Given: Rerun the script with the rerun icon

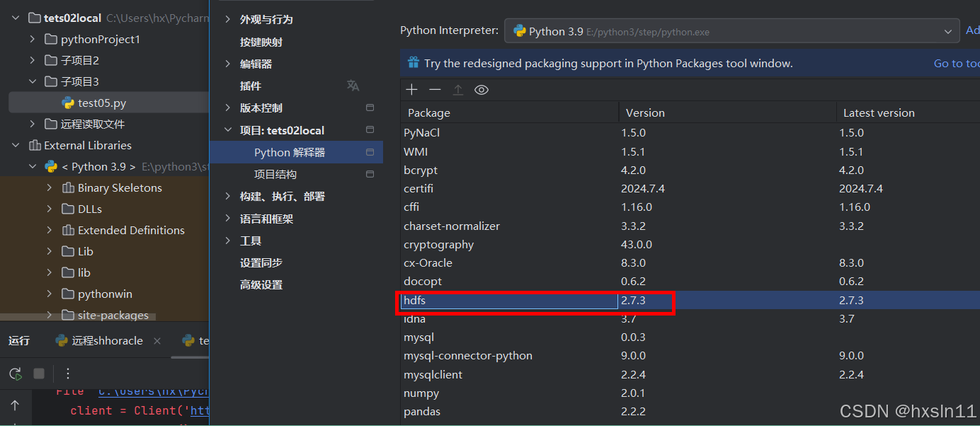Looking at the screenshot, I should pos(15,374).
